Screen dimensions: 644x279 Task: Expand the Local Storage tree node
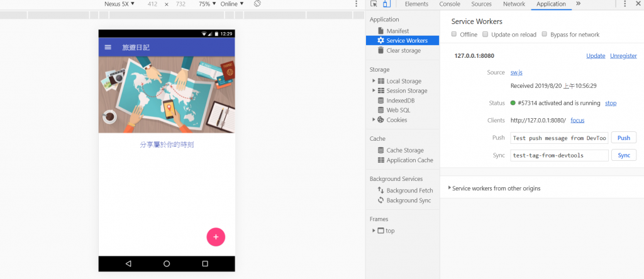click(x=374, y=81)
